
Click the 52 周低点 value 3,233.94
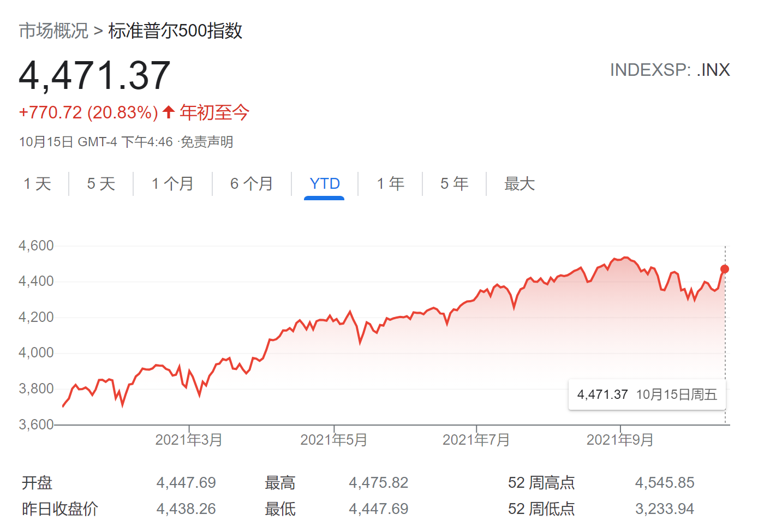coord(665,509)
